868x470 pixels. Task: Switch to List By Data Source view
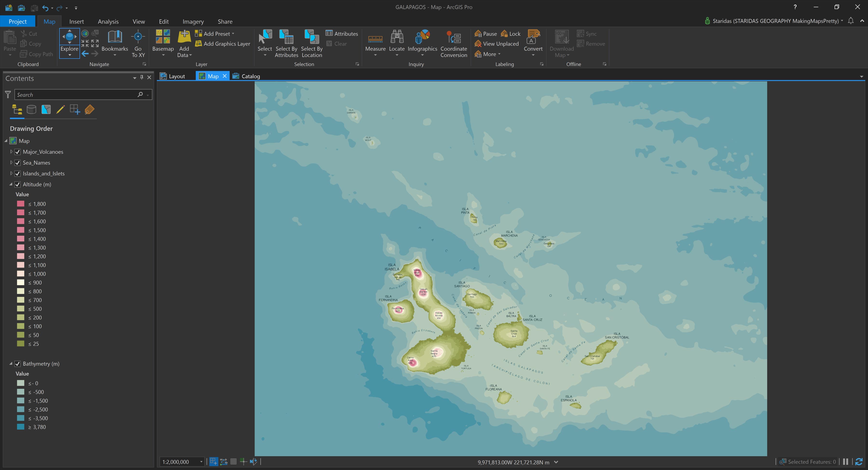[x=31, y=109]
